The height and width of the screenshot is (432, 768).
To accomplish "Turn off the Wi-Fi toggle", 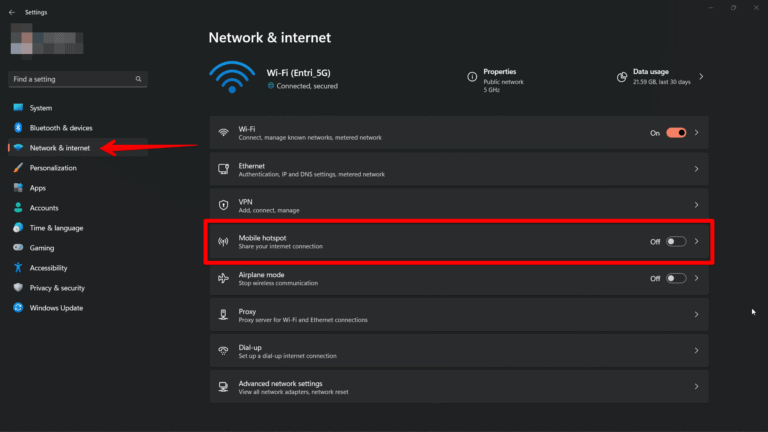I will 676,132.
